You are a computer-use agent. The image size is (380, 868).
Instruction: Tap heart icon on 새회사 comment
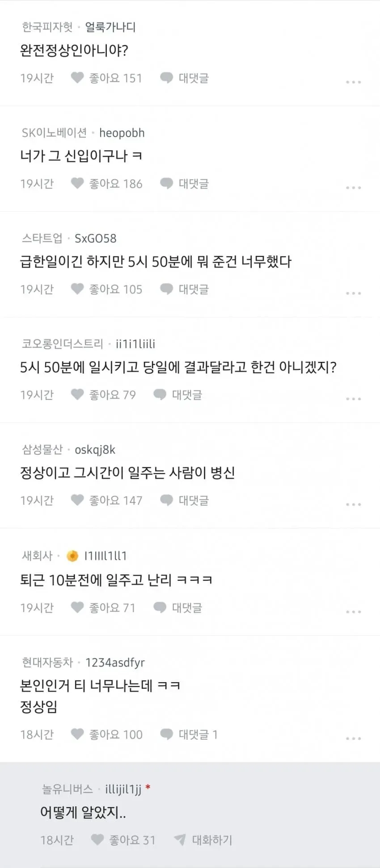(77, 607)
